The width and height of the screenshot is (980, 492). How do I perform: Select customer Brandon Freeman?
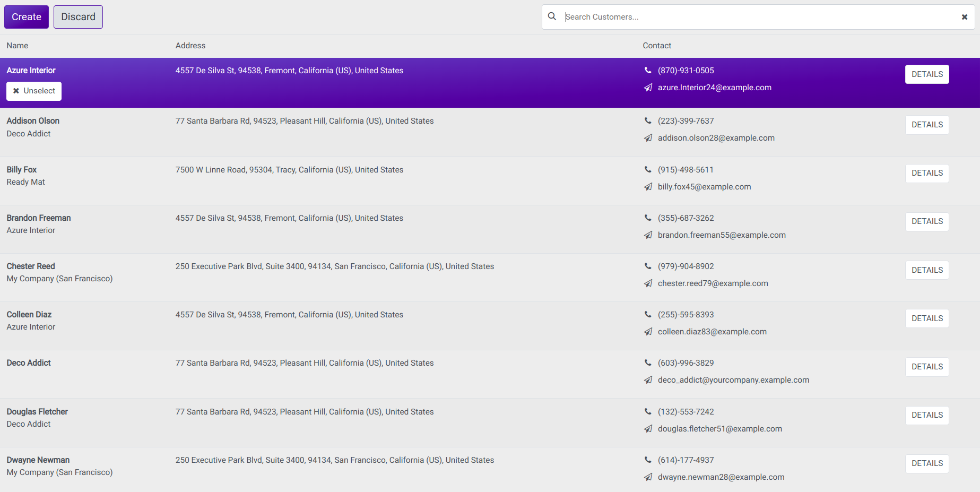coord(39,218)
